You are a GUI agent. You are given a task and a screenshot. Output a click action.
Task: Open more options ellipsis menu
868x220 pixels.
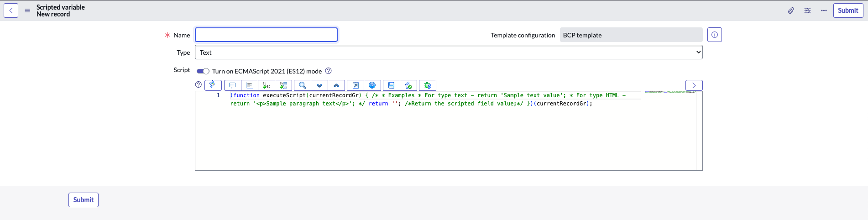[x=824, y=10]
